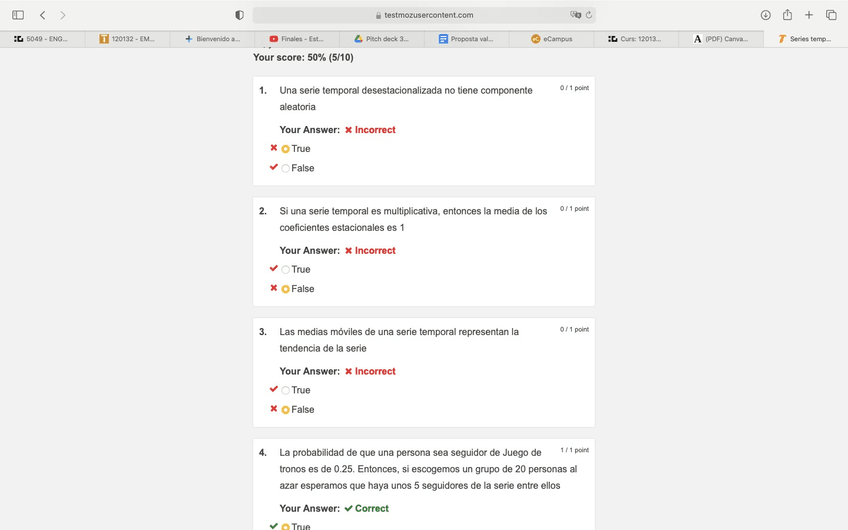This screenshot has height=530, width=848.
Task: Select False radio button in question 3
Action: [286, 410]
